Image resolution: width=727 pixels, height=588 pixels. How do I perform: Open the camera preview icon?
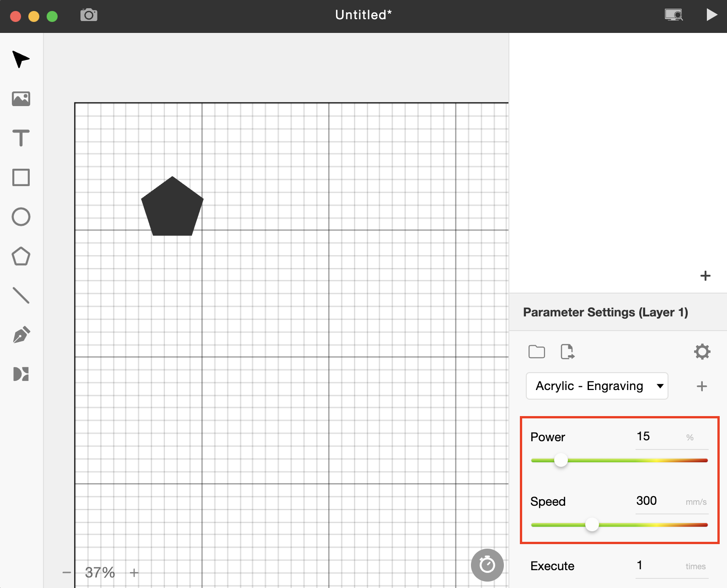pos(89,15)
